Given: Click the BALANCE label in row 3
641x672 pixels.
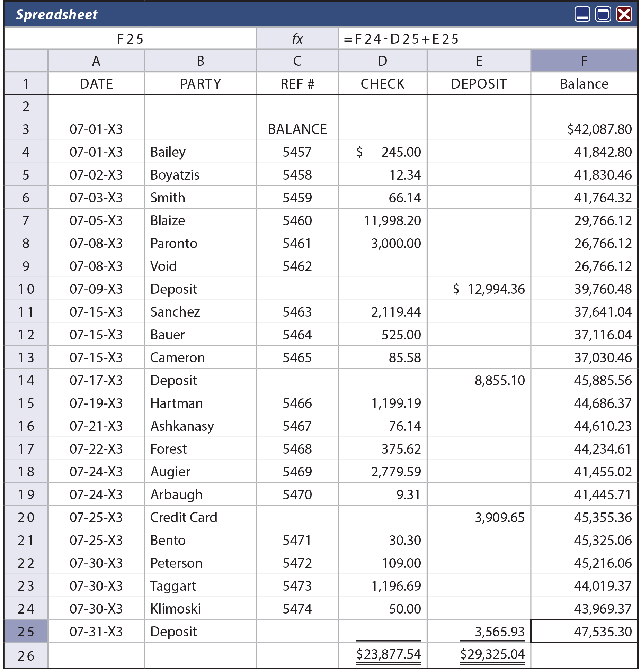Looking at the screenshot, I should 297,129.
